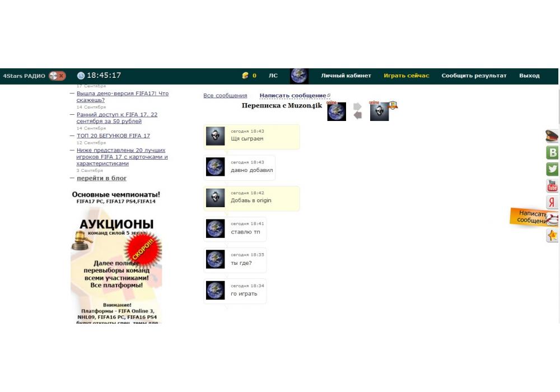Click Earth avatar on message ставлю тп
This screenshot has width=560, height=392.
click(216, 228)
